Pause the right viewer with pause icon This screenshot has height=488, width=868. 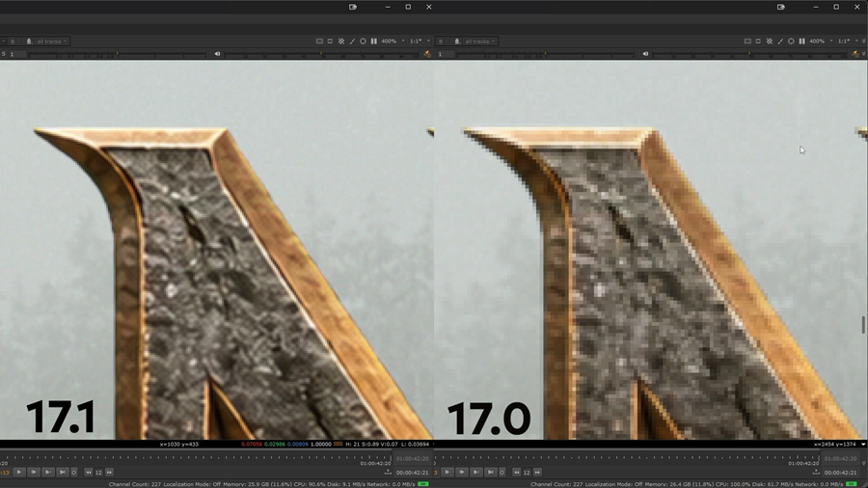[x=801, y=41]
